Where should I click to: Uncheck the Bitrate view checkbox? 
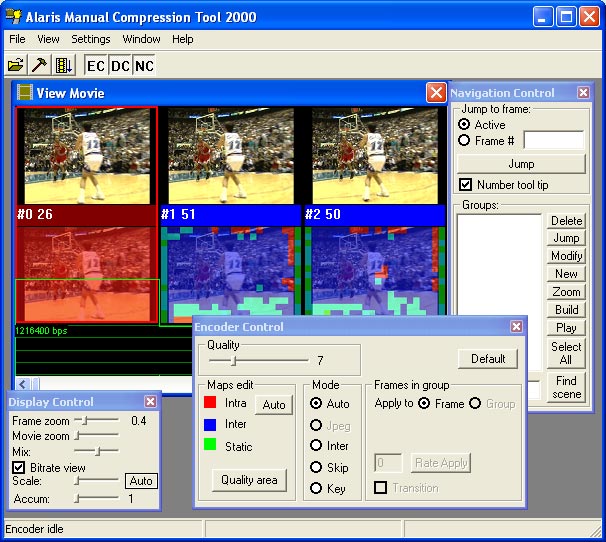pos(18,466)
